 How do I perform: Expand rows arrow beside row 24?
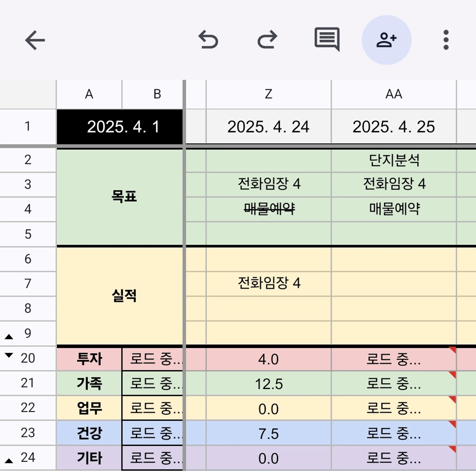(x=9, y=461)
